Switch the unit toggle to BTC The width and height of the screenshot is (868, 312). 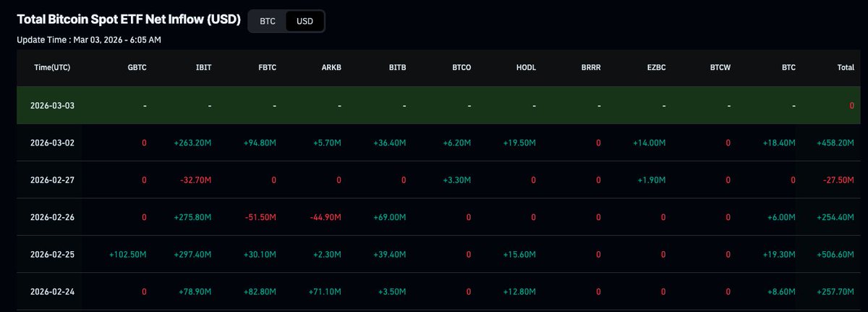point(268,21)
